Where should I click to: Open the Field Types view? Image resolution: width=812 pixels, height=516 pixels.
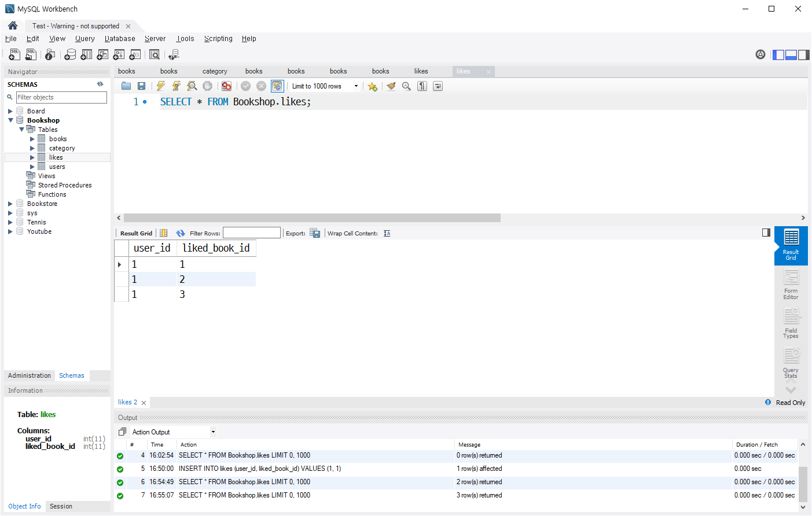pos(791,324)
